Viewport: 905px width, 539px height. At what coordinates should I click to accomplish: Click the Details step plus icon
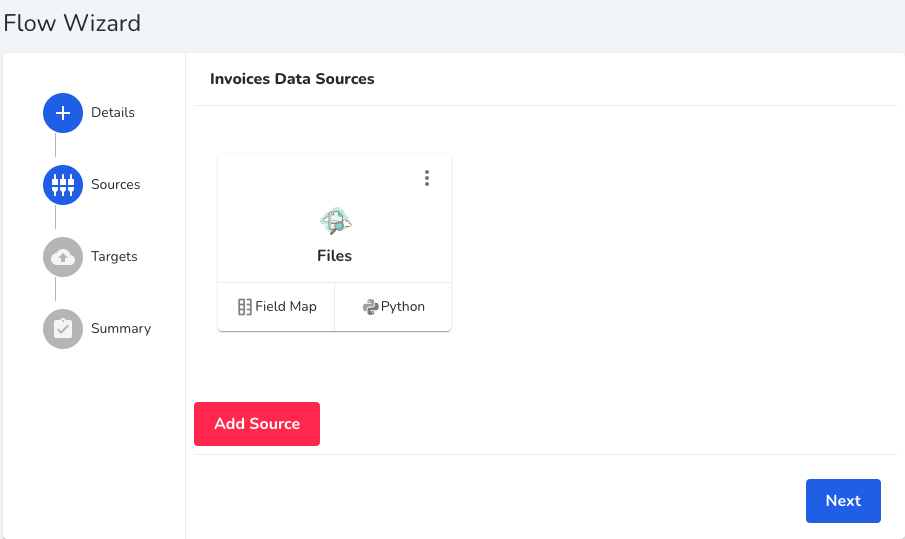(x=63, y=113)
